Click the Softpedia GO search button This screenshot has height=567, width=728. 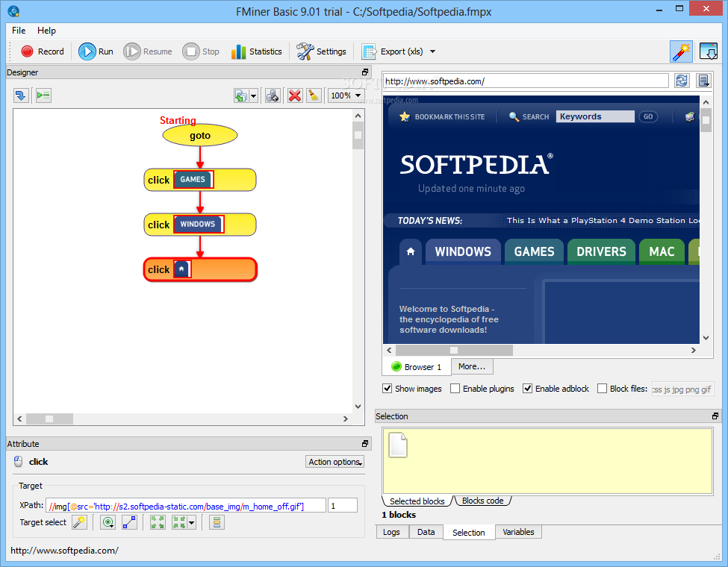pyautogui.click(x=648, y=116)
